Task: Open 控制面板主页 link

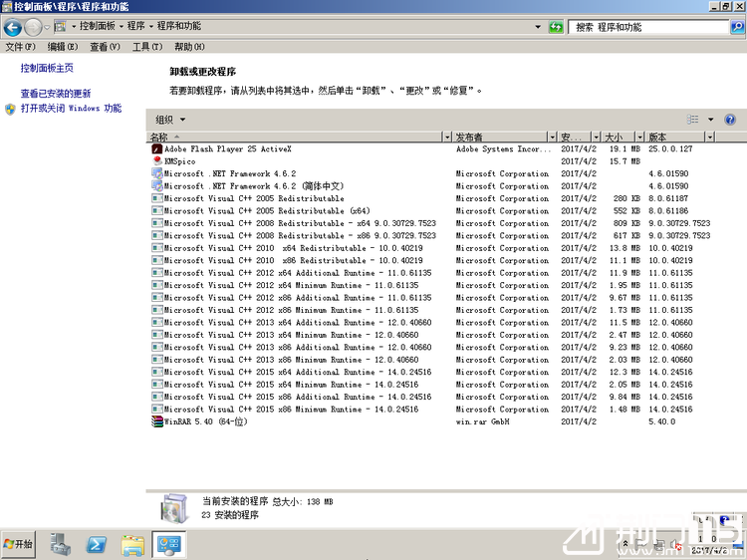Action: [x=47, y=68]
